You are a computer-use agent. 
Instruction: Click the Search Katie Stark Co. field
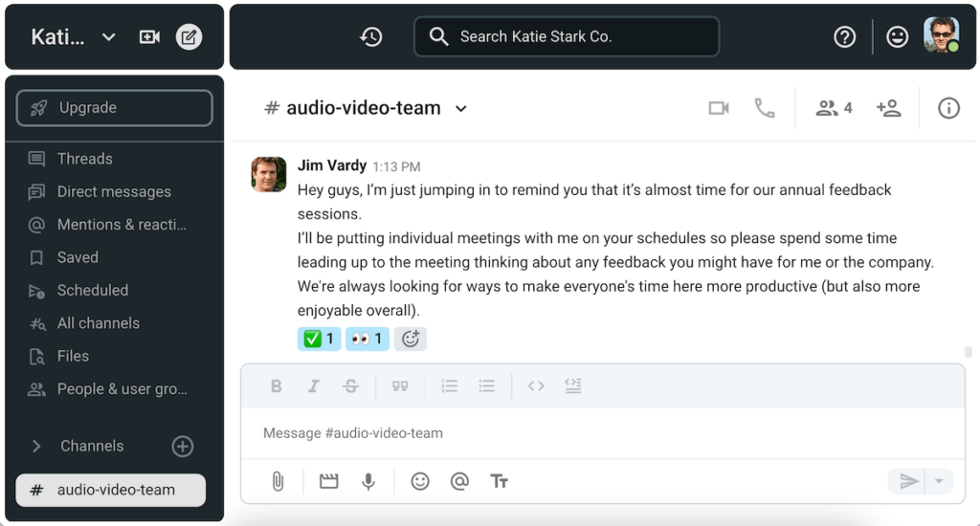[567, 37]
